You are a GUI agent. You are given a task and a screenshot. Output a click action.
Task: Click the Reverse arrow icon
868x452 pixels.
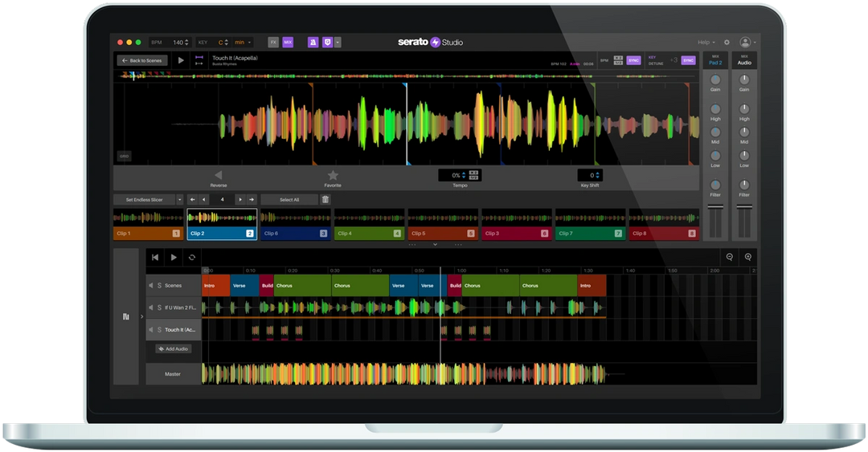(x=218, y=175)
